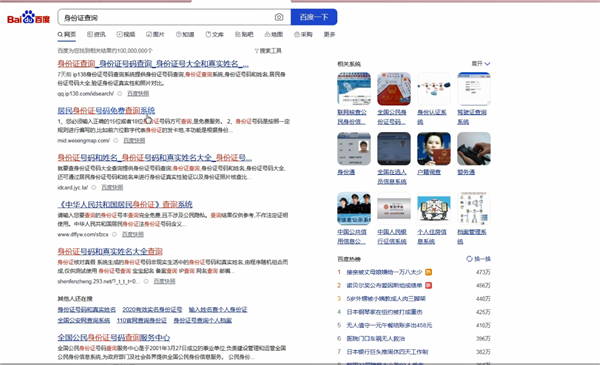Open the 473万 hot search topic
The image size is (600, 365).
[384, 272]
